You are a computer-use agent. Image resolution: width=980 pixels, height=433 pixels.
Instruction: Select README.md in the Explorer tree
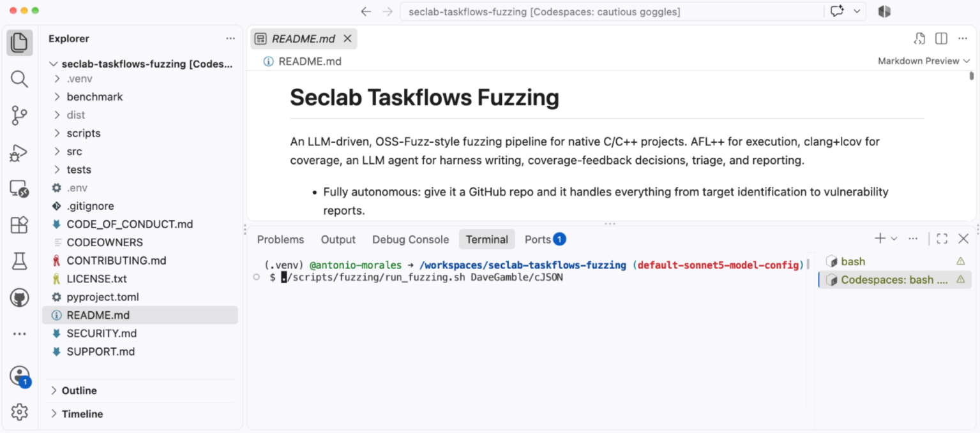click(x=141, y=315)
